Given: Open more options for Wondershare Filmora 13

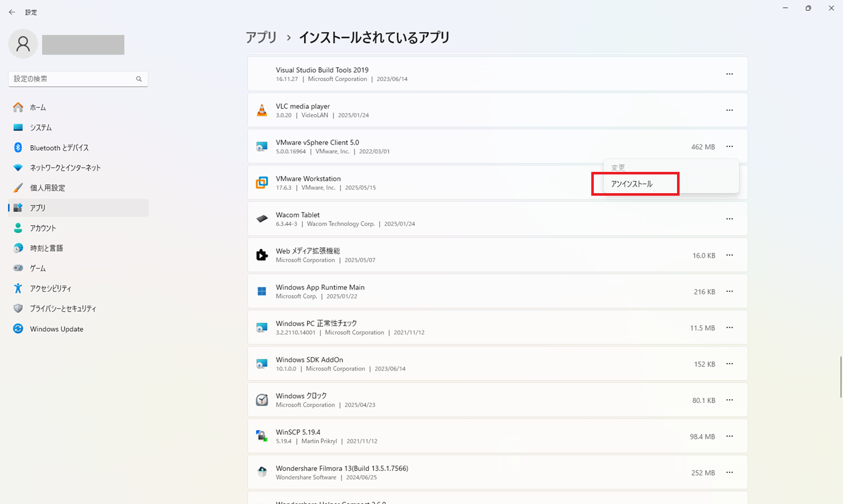Looking at the screenshot, I should (729, 473).
